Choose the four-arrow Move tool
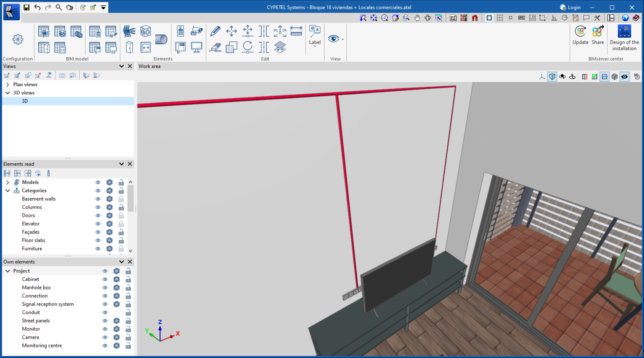Image resolution: width=644 pixels, height=358 pixels. [231, 31]
